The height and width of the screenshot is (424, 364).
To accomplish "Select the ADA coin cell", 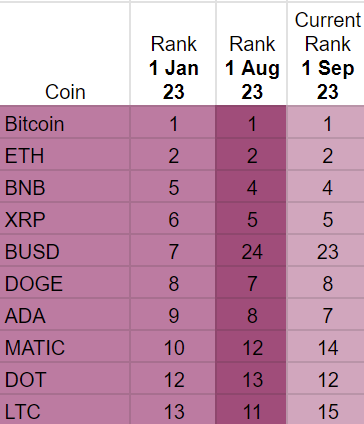I will click(x=65, y=314).
